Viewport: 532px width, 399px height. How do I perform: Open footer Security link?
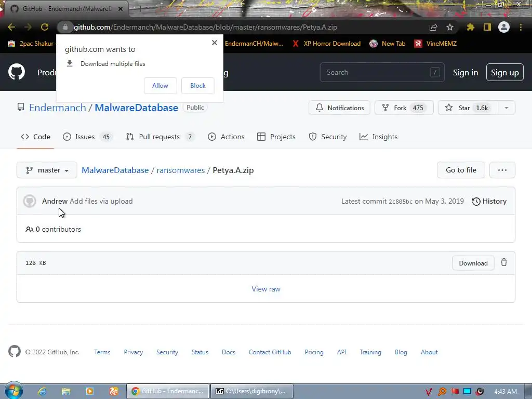167,352
